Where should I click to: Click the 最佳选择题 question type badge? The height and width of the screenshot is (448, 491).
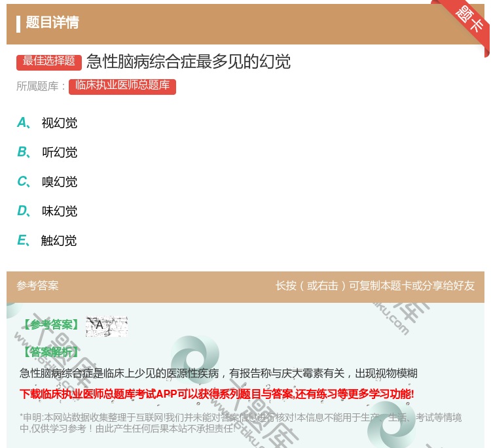tap(49, 61)
